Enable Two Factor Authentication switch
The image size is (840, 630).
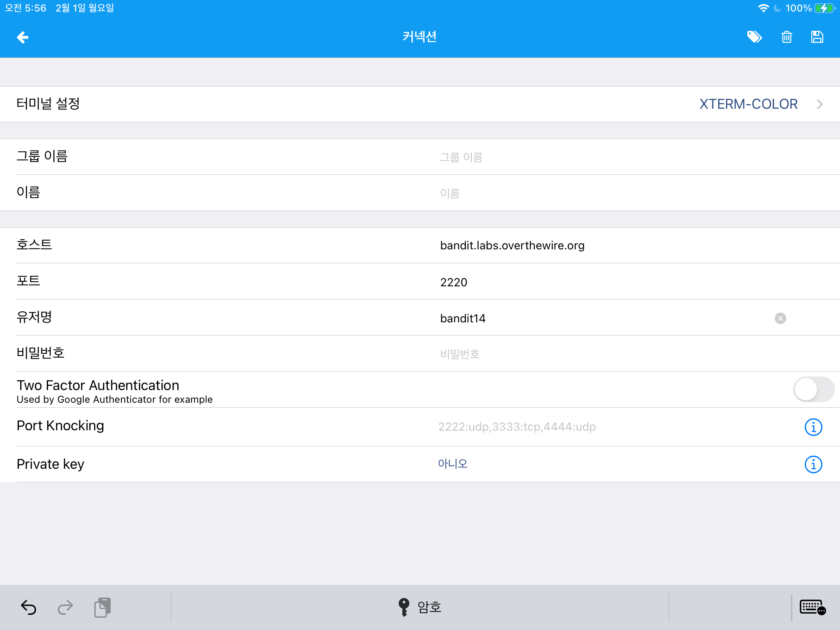click(813, 389)
